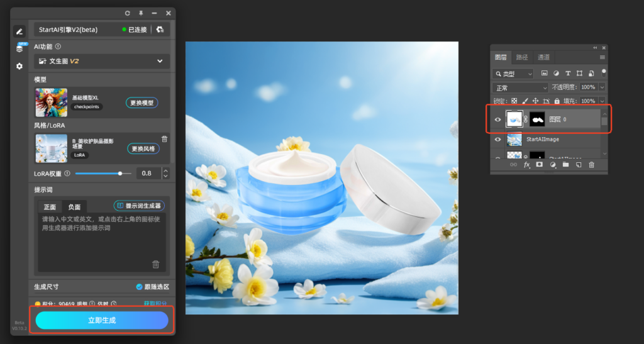
Task: Collapse the Layers panel with double arrows
Action: 595,48
